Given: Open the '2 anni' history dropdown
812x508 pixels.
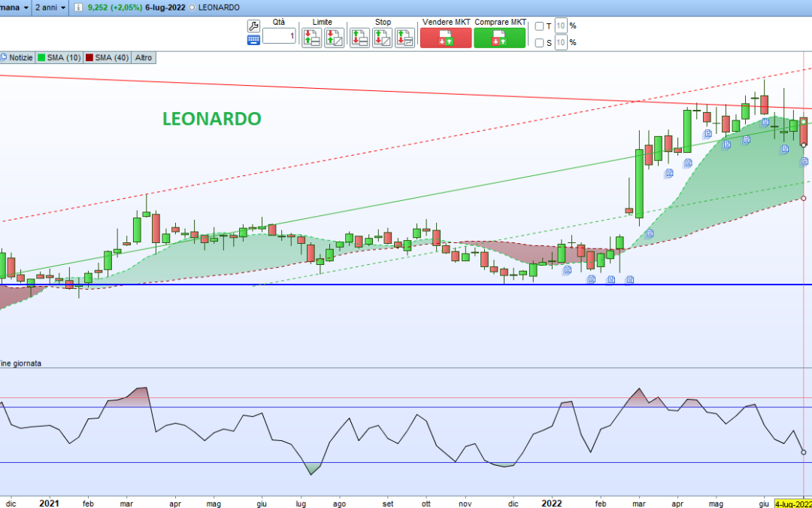Looking at the screenshot, I should click(50, 8).
